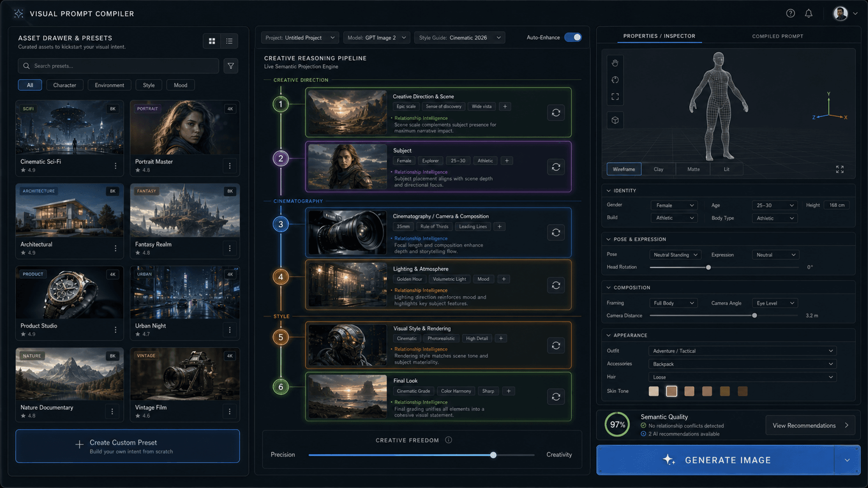Switch presets to grid view
The height and width of the screenshot is (488, 868).
coord(212,41)
